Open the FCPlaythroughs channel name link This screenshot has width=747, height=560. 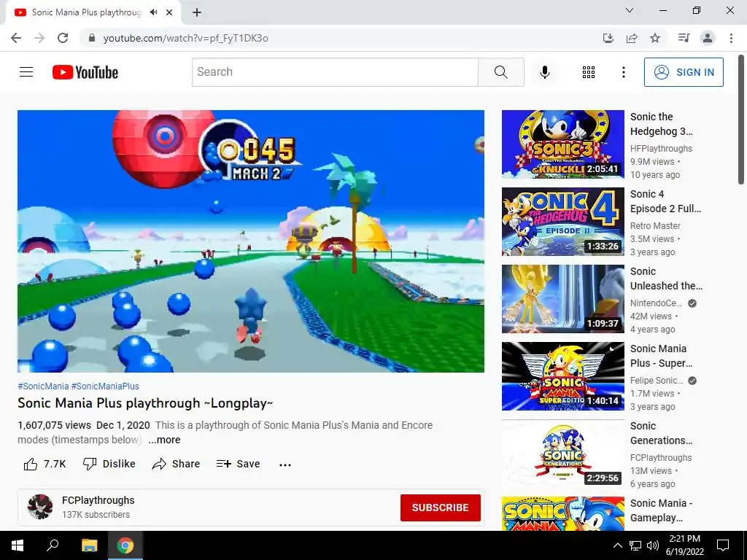(x=98, y=500)
